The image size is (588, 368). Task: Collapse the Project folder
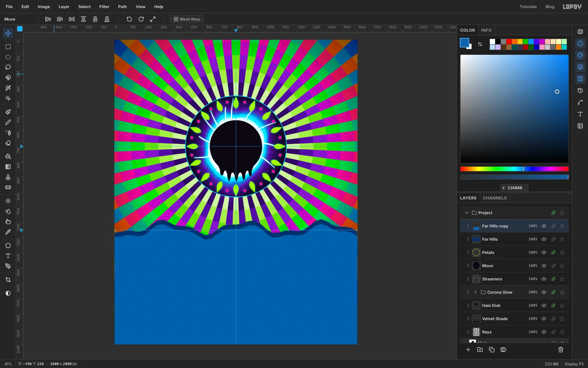[467, 213]
